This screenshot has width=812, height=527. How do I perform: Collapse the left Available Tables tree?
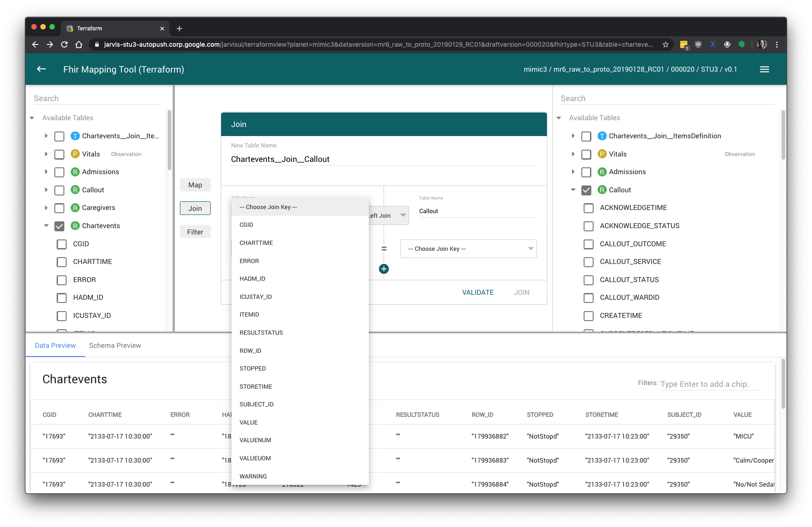(x=32, y=118)
